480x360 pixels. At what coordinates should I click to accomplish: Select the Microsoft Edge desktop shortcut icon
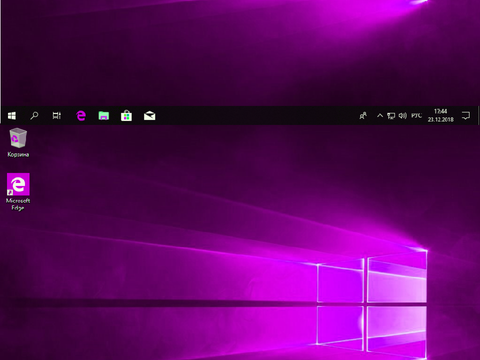pyautogui.click(x=18, y=184)
